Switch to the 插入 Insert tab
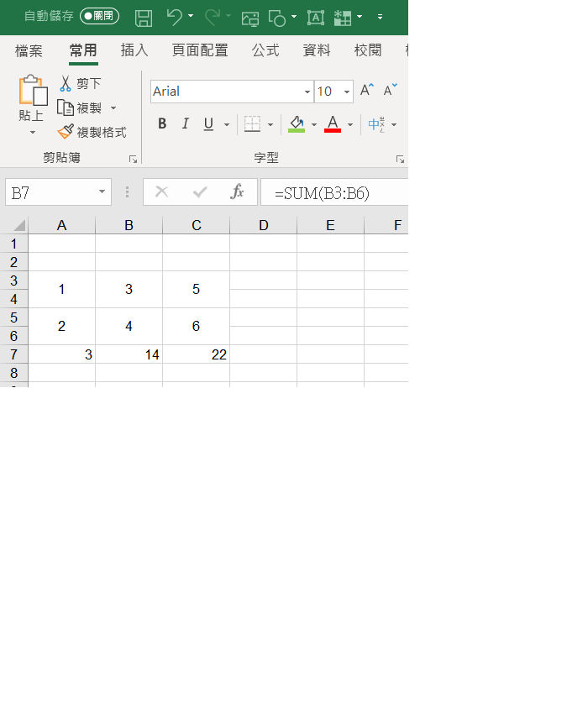This screenshot has height=708, width=588. pos(134,50)
